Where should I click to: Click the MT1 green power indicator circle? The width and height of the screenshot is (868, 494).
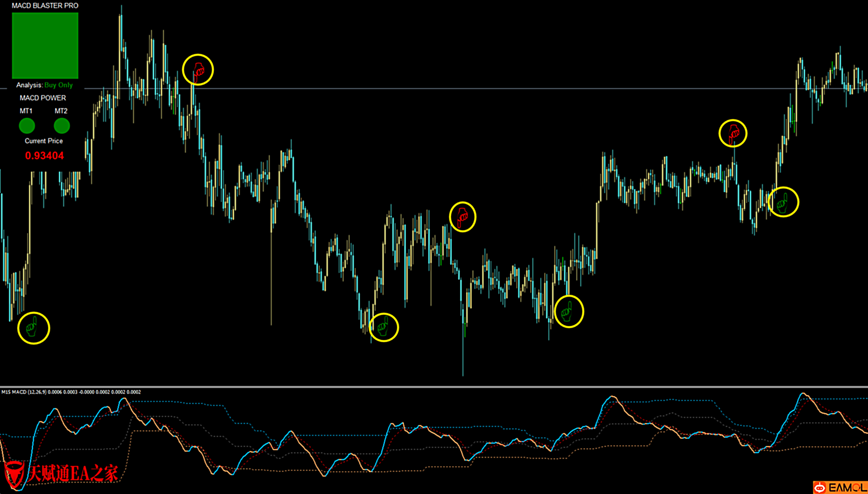click(27, 126)
